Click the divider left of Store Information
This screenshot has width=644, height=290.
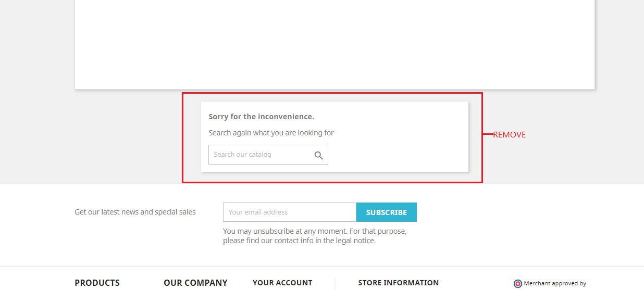point(335,284)
